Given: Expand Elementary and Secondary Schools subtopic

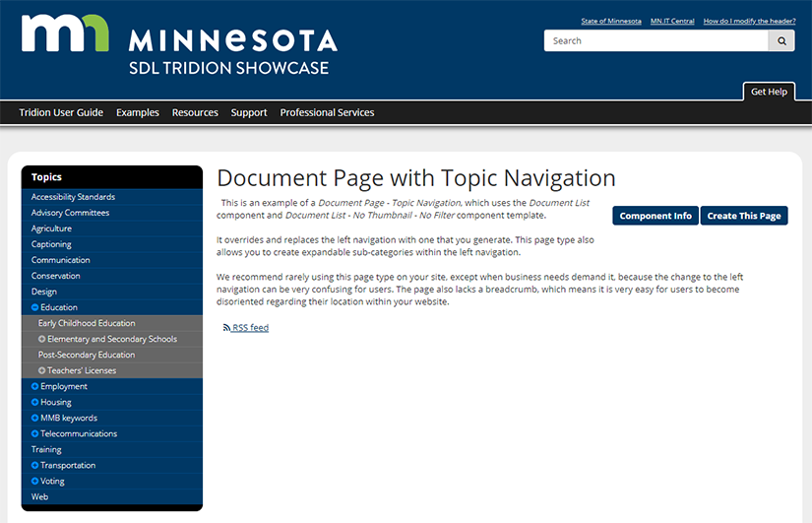Looking at the screenshot, I should click(x=42, y=339).
